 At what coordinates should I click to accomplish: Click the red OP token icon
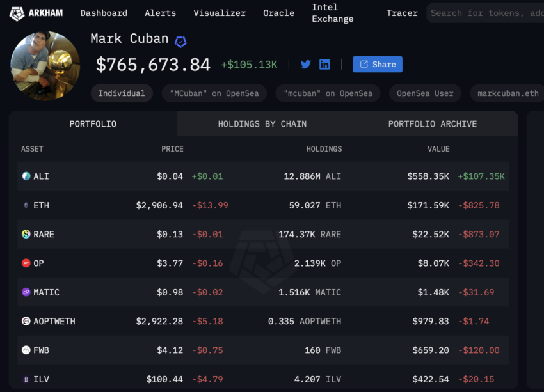(26, 263)
